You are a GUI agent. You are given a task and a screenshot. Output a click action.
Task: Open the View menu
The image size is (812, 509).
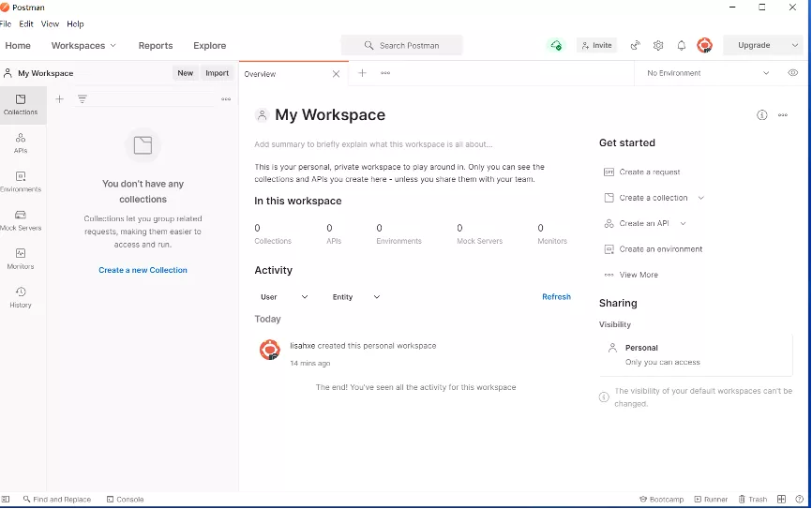[x=50, y=23]
